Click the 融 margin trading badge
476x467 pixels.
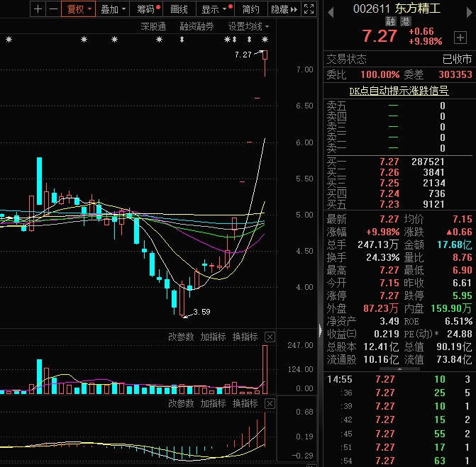tap(390, 22)
